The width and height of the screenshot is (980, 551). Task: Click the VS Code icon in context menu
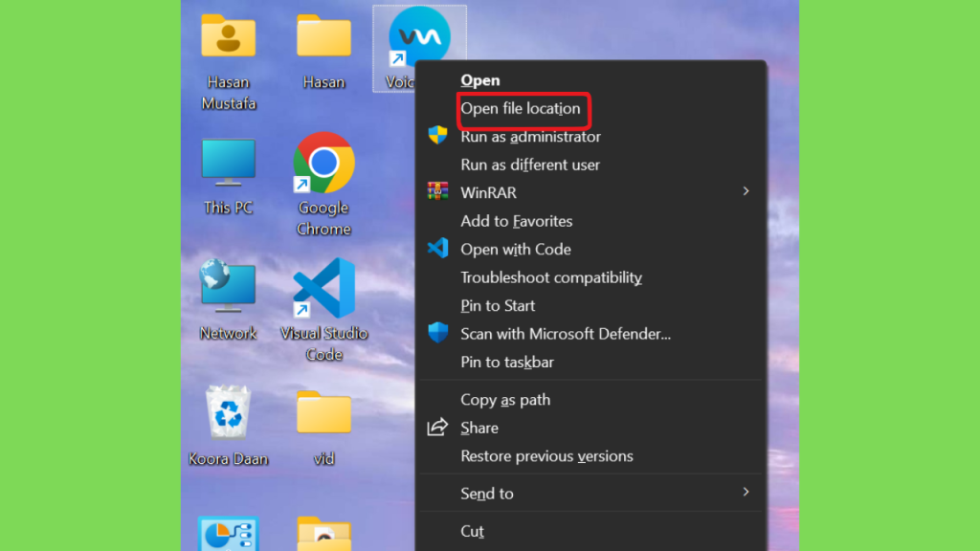(x=437, y=248)
